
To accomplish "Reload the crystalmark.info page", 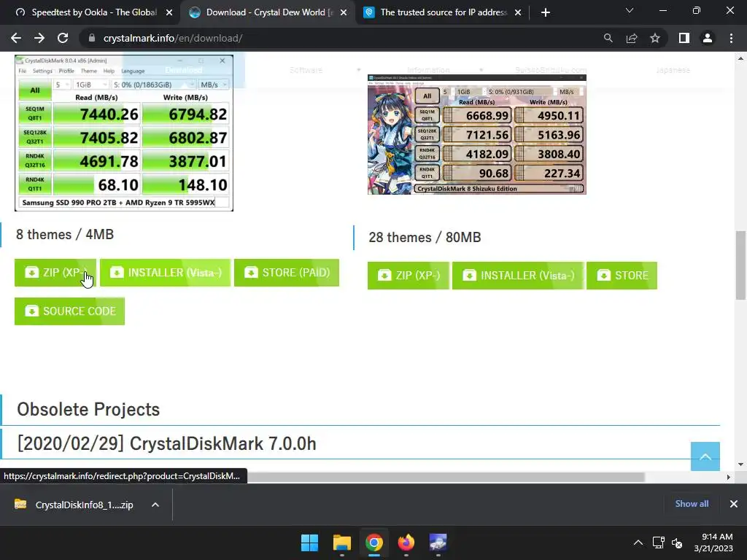I will point(63,38).
